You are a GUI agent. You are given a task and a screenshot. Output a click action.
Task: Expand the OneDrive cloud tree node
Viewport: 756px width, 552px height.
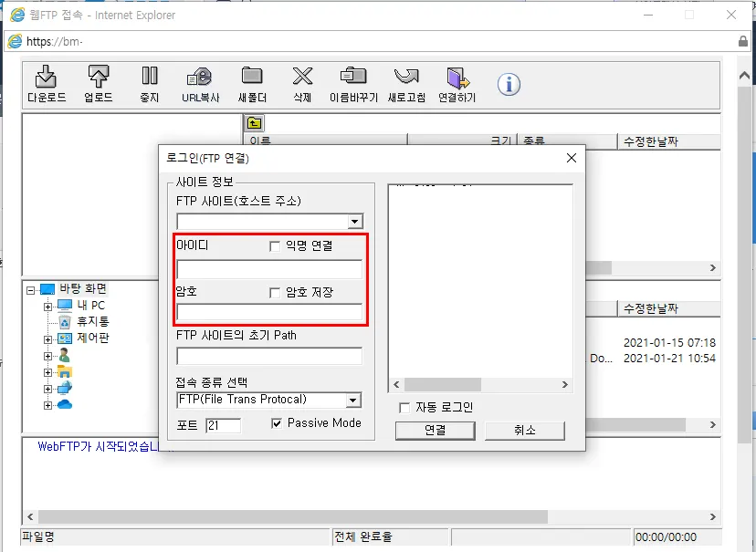click(47, 405)
